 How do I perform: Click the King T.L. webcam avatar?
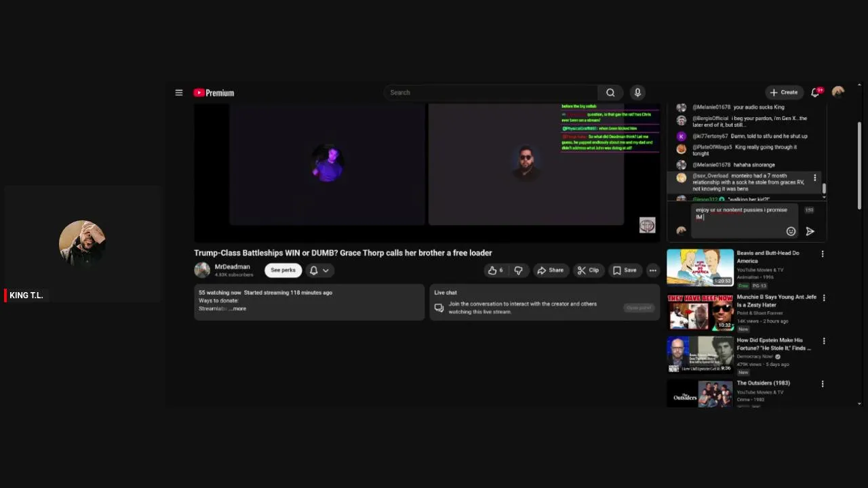pos(82,243)
